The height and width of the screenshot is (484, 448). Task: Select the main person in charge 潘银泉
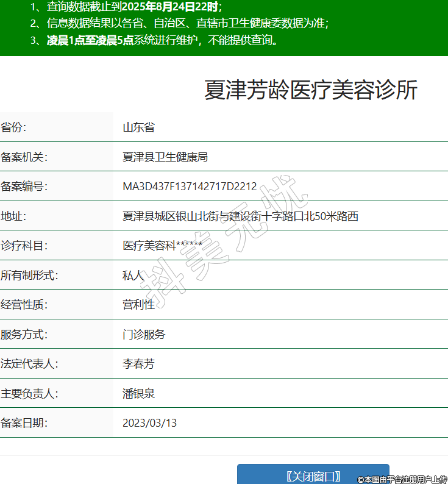click(138, 394)
